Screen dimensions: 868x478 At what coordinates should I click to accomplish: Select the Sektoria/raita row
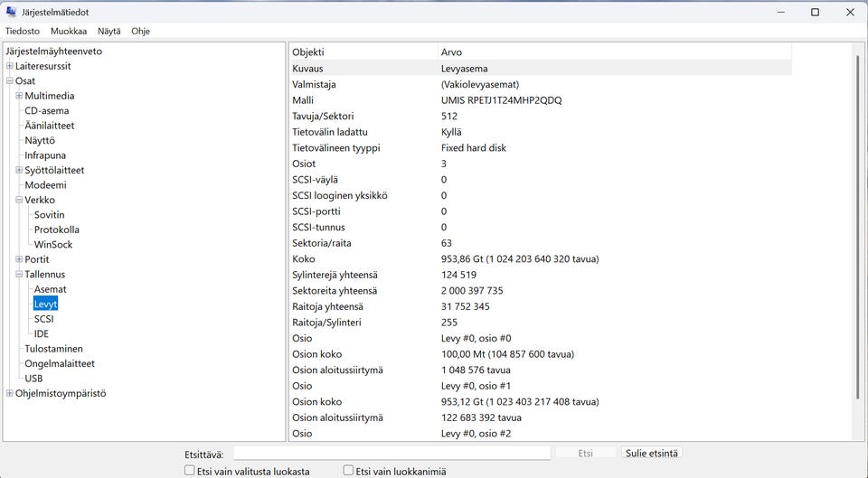point(541,243)
